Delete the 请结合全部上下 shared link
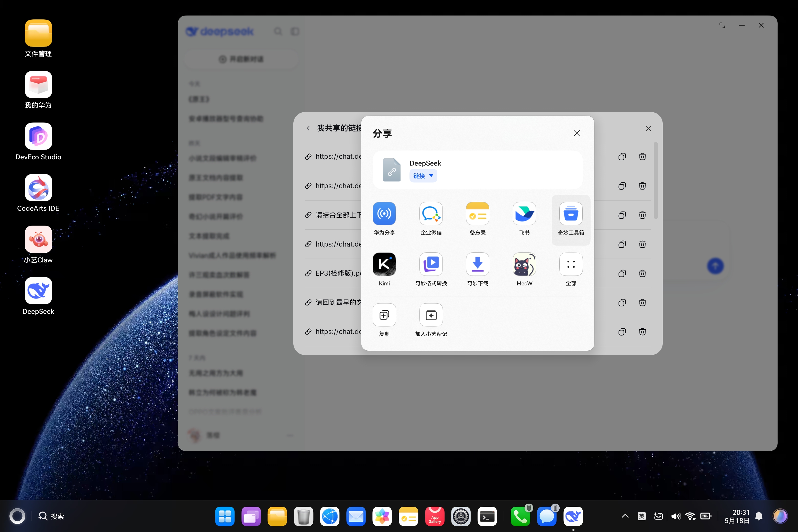Viewport: 798px width, 532px height. (x=642, y=215)
